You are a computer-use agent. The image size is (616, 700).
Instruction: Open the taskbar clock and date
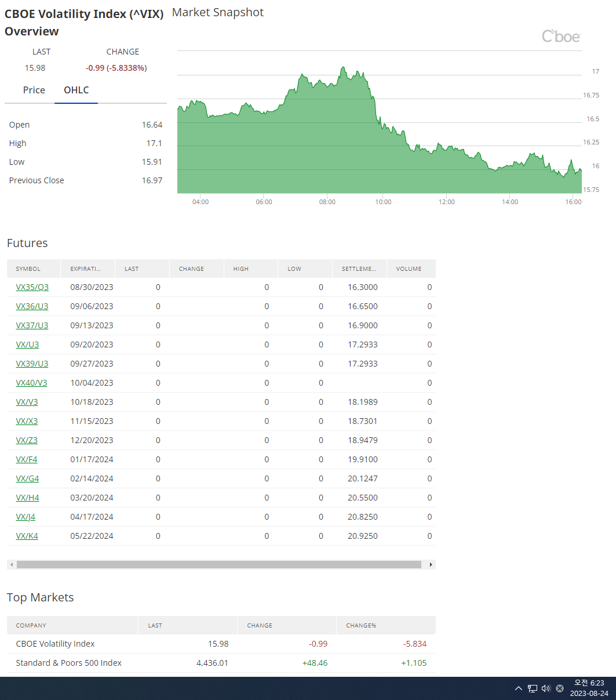tap(589, 688)
